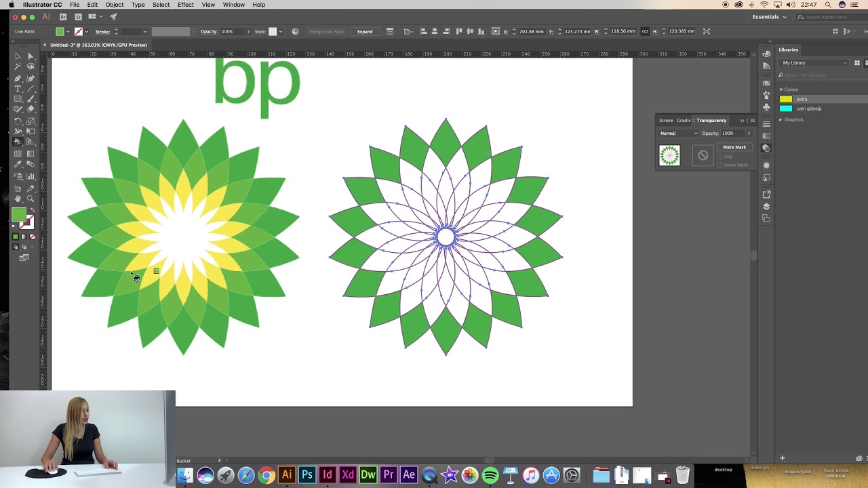This screenshot has height=488, width=868.
Task: Select the Magic Wand tool
Action: 18,66
